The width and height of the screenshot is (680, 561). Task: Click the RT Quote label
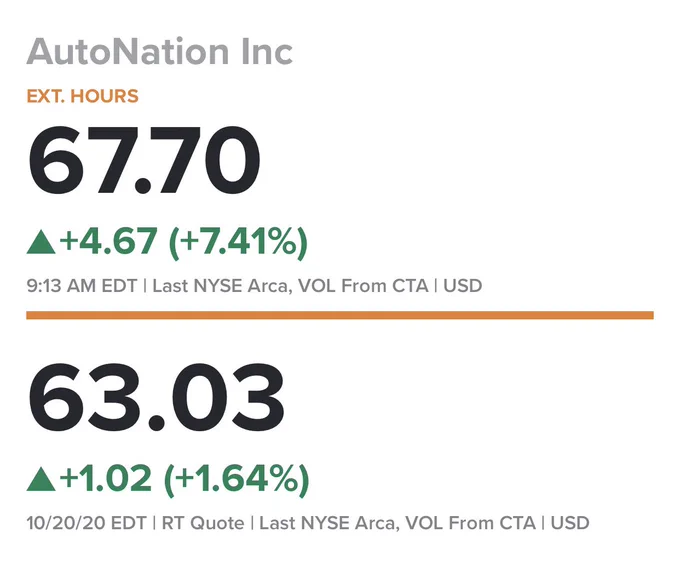[203, 523]
